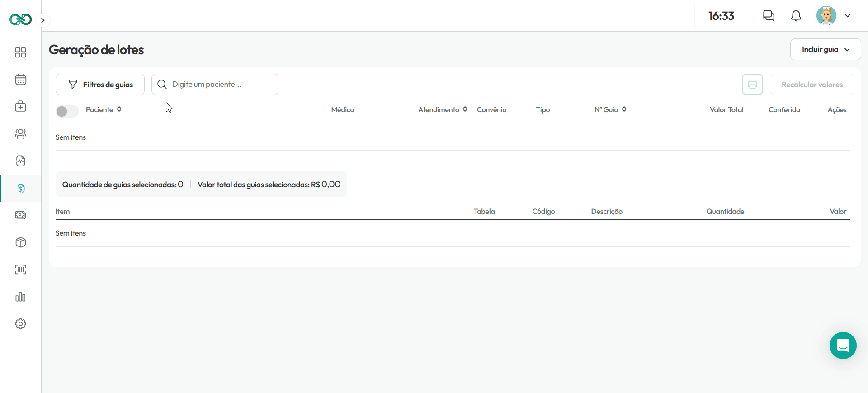Open the calendar icon in sidebar
Image resolution: width=868 pixels, height=393 pixels.
pyautogui.click(x=20, y=80)
